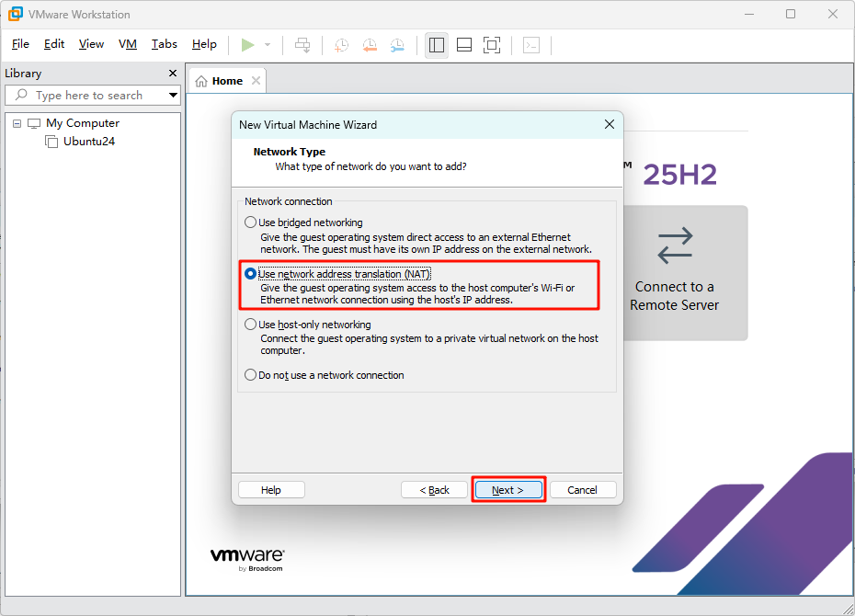Click the 25H2 version text
The width and height of the screenshot is (855, 616).
click(679, 175)
